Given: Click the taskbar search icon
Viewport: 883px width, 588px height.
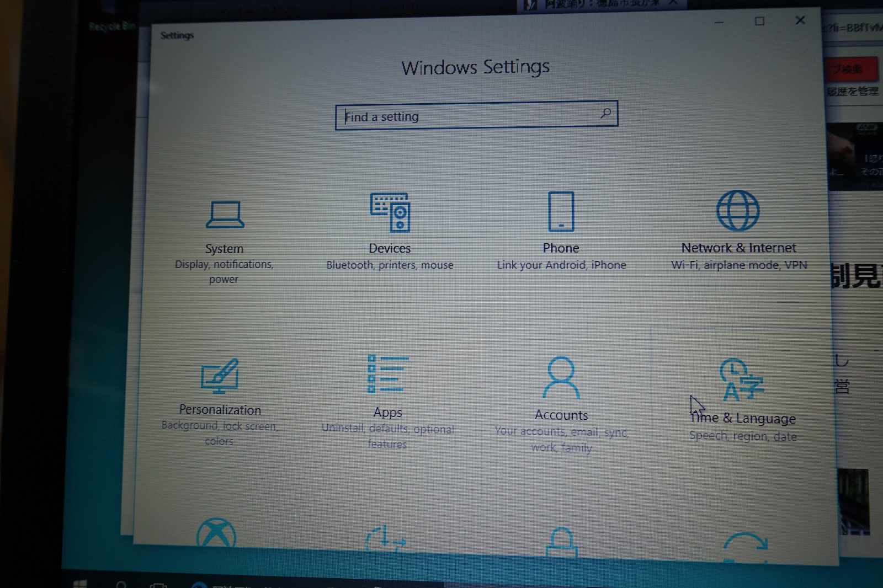Looking at the screenshot, I should 121,584.
